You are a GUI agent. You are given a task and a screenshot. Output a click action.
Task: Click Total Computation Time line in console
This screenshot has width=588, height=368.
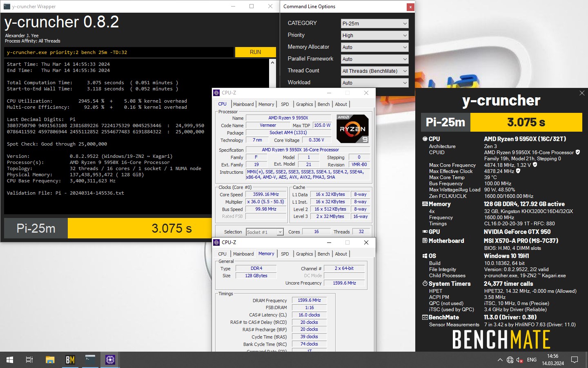click(x=92, y=83)
